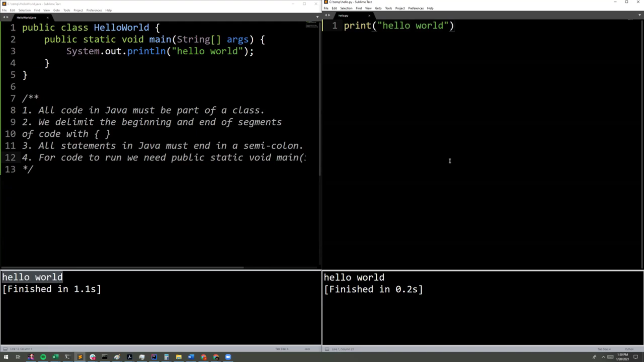Show hidden system tray icons
This screenshot has height=362, width=644.
pos(603,357)
